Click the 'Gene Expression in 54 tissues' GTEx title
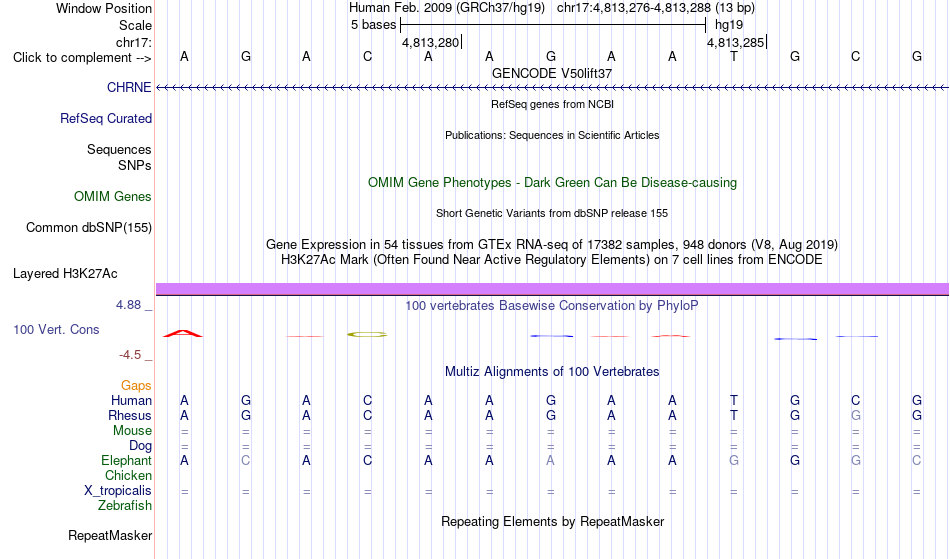Image resolution: width=950 pixels, height=559 pixels. [552, 245]
